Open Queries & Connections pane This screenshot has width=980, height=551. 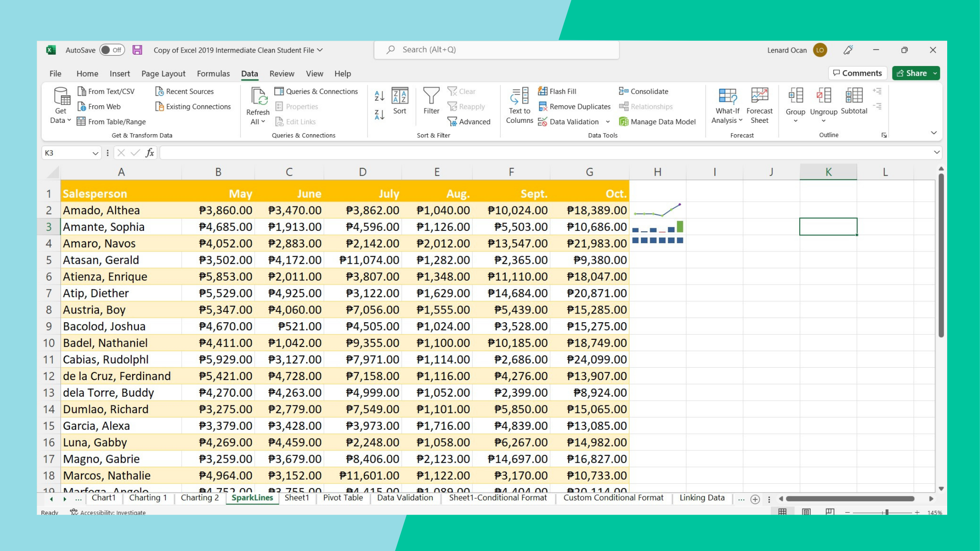[x=316, y=91]
